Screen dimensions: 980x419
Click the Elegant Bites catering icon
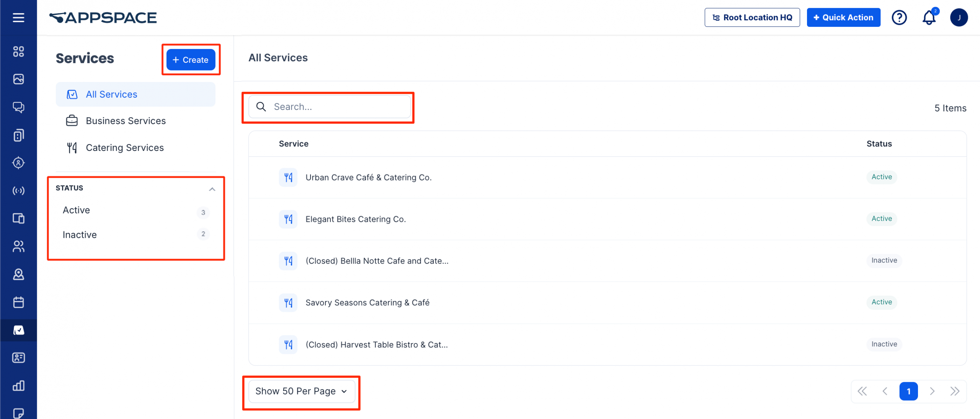[288, 219]
